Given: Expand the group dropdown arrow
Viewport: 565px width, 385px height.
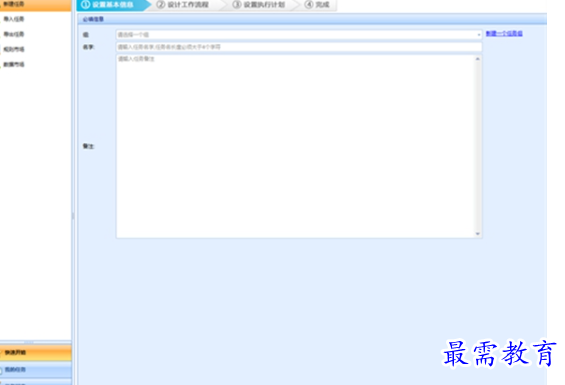Looking at the screenshot, I should [479, 35].
